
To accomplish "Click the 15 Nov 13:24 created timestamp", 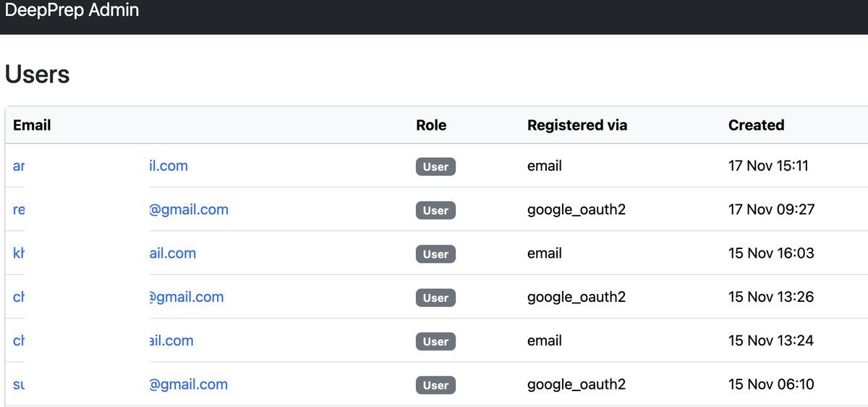I will coord(770,340).
